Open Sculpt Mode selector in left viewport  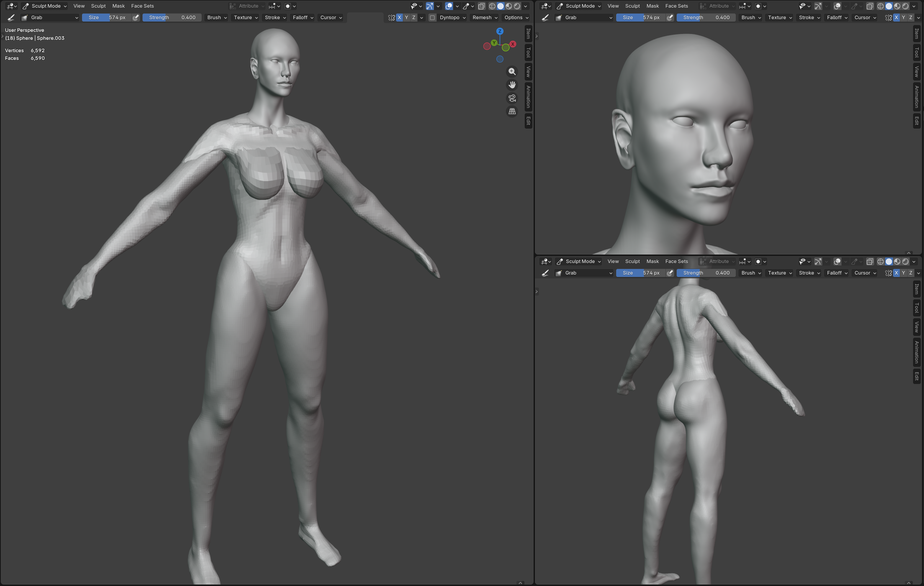click(x=45, y=6)
